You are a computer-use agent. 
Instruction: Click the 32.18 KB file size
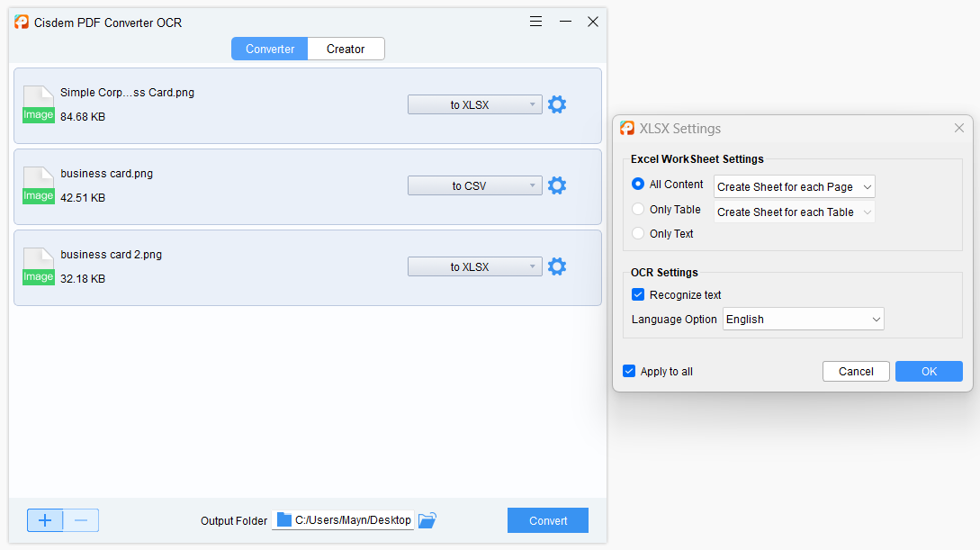click(x=83, y=279)
